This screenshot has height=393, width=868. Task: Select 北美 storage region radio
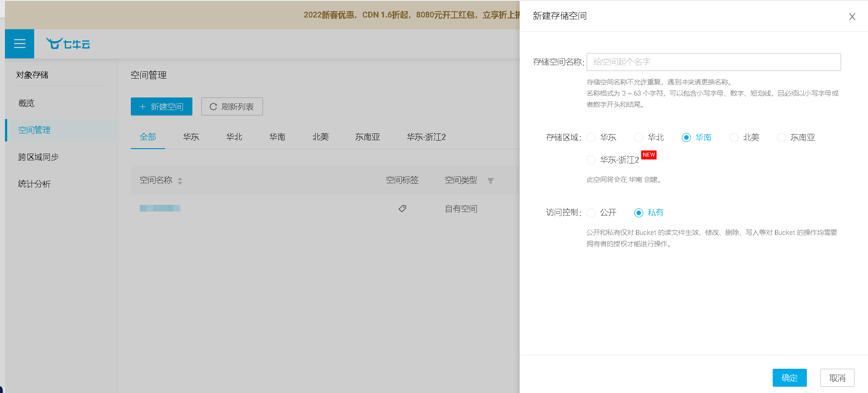(x=734, y=137)
